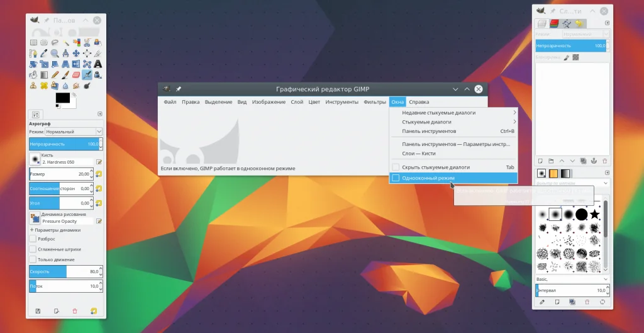Viewport: 644px width, 333px height.
Task: Select the Rotate tool
Action: coord(33,64)
